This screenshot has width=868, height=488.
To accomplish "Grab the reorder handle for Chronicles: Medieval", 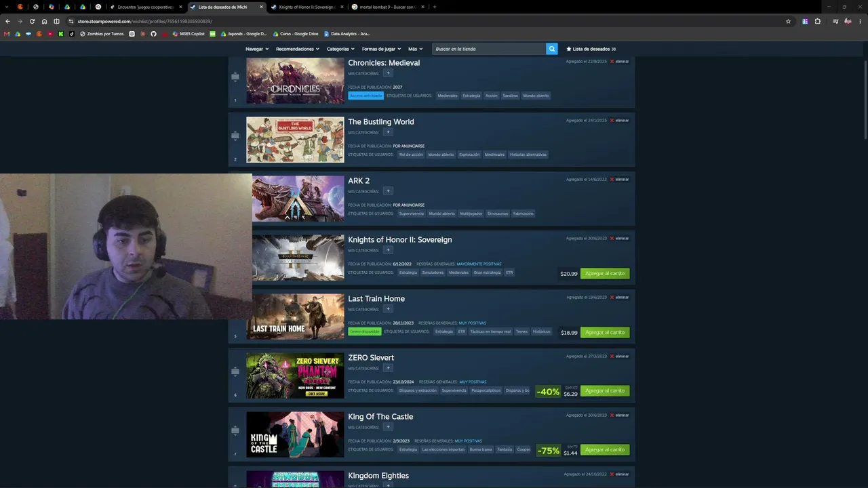I will [x=235, y=77].
